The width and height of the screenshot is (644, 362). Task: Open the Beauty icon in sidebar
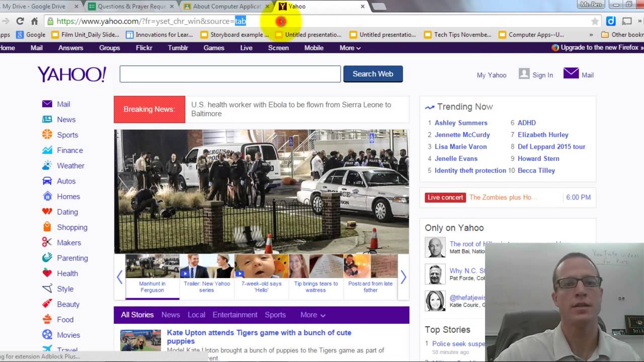coord(47,304)
